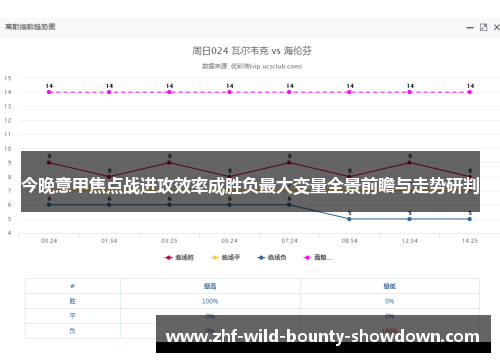Click the 03:25 x-axis label
This screenshot has width=500, height=362.
click(x=169, y=241)
